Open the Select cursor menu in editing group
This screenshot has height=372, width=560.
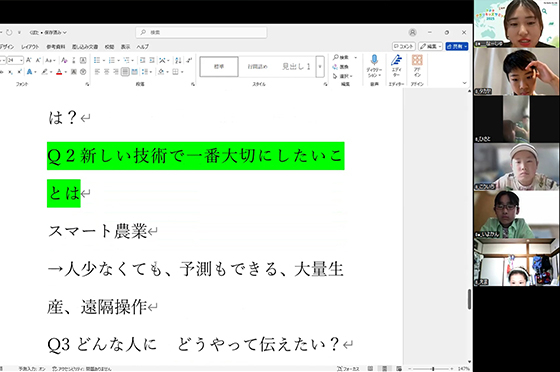point(342,76)
